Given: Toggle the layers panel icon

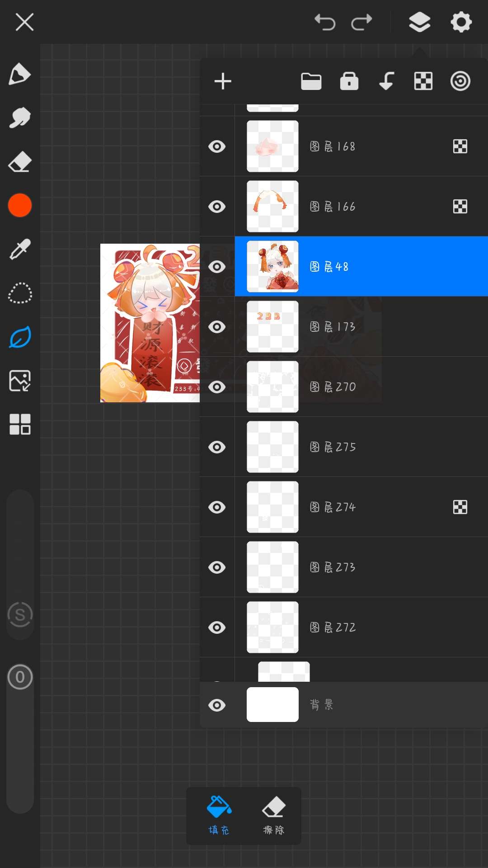Looking at the screenshot, I should [x=419, y=22].
